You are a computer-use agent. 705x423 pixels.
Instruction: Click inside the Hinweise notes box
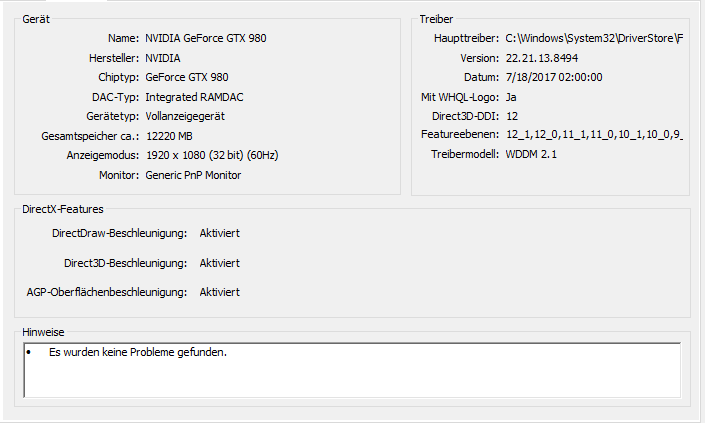[x=352, y=370]
